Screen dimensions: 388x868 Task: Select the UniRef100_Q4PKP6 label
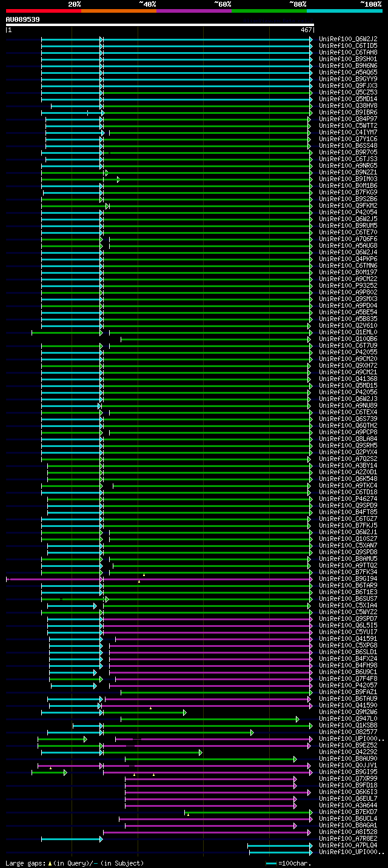(x=348, y=259)
